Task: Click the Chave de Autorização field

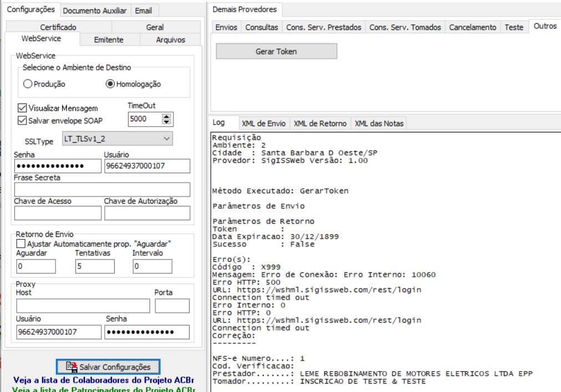Action: coord(147,213)
